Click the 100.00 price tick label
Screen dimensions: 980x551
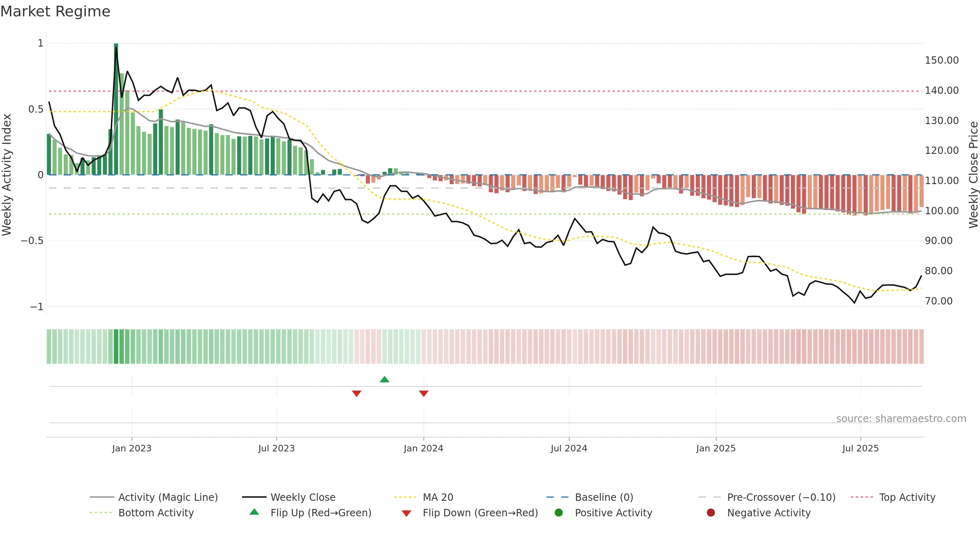(942, 211)
